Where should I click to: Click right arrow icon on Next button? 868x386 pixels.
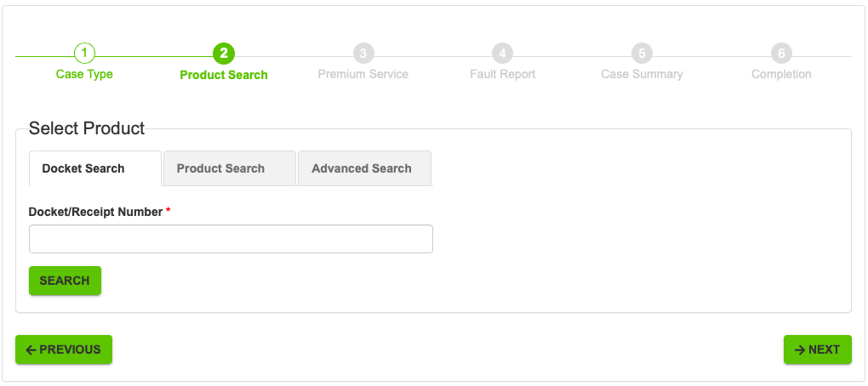(800, 349)
